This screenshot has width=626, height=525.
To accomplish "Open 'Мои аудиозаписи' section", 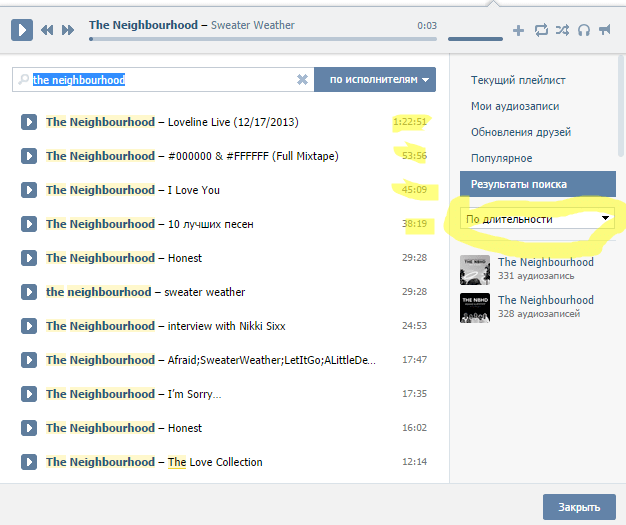I will 515,106.
